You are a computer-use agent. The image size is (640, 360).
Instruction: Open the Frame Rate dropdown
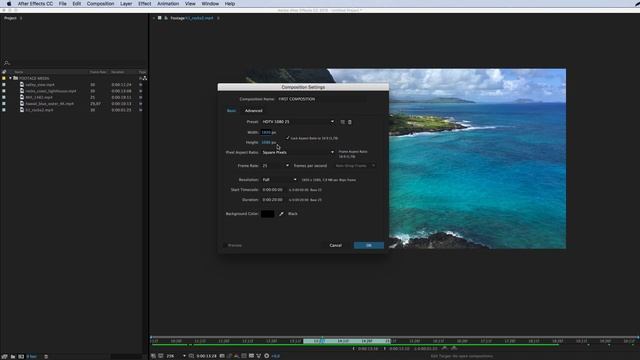click(276, 166)
